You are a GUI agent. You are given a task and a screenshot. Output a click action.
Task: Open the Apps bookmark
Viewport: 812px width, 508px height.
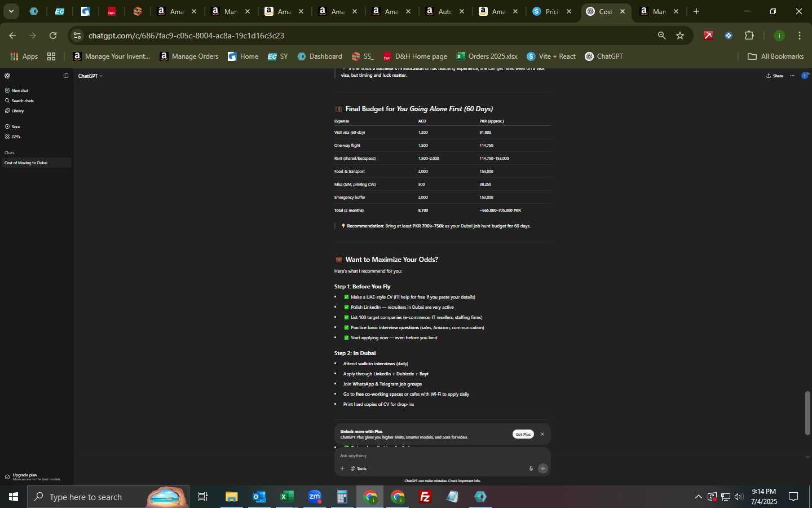pos(24,56)
